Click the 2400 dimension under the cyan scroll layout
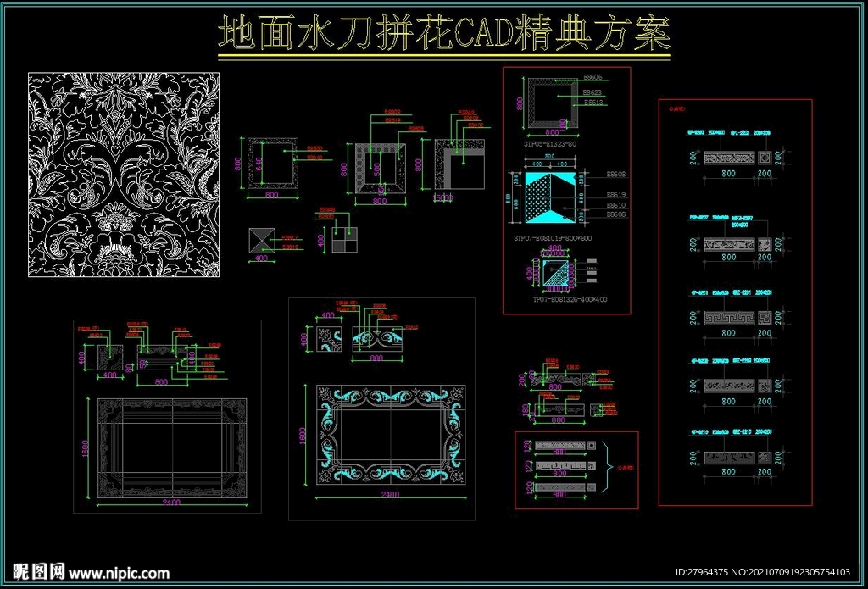This screenshot has height=589, width=868. 390,495
